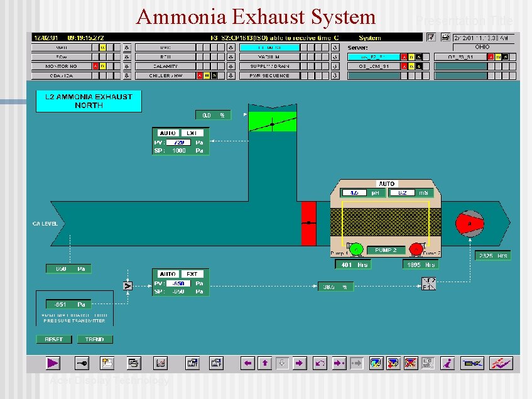Click the TREND button
The height and width of the screenshot is (399, 532).
pos(95,339)
